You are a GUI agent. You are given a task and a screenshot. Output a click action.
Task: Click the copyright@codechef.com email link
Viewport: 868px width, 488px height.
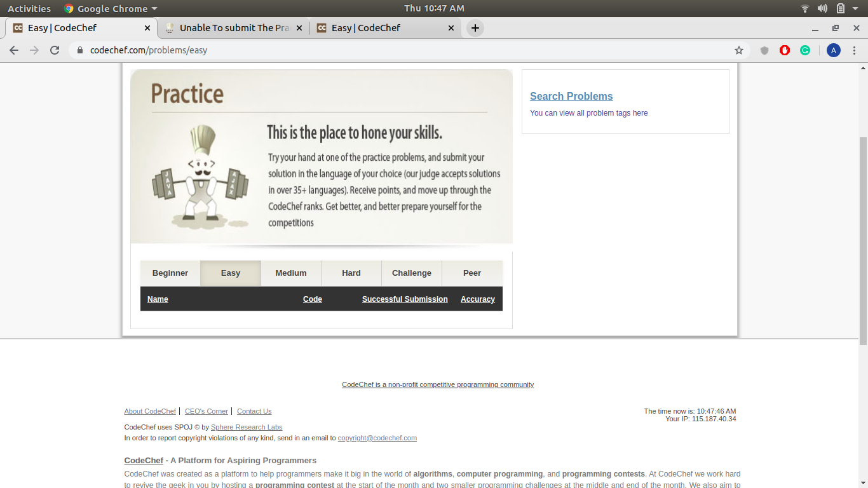(x=377, y=438)
